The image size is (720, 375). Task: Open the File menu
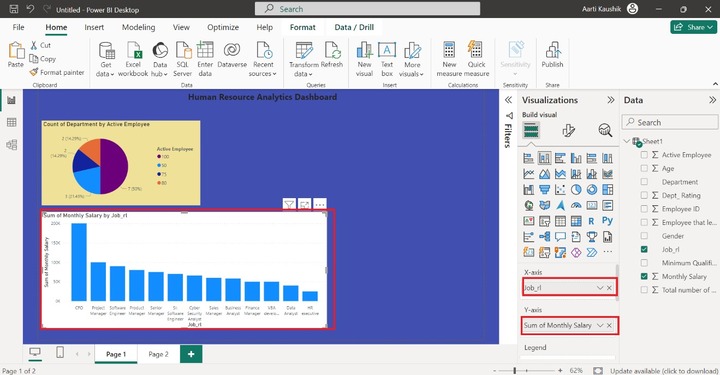(18, 27)
